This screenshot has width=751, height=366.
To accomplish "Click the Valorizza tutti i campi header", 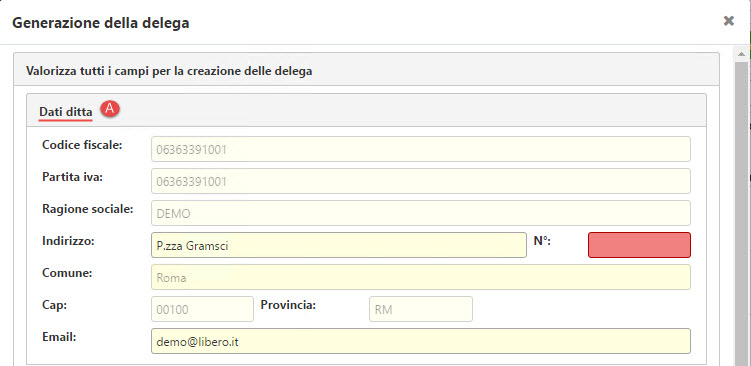I will tap(169, 71).
